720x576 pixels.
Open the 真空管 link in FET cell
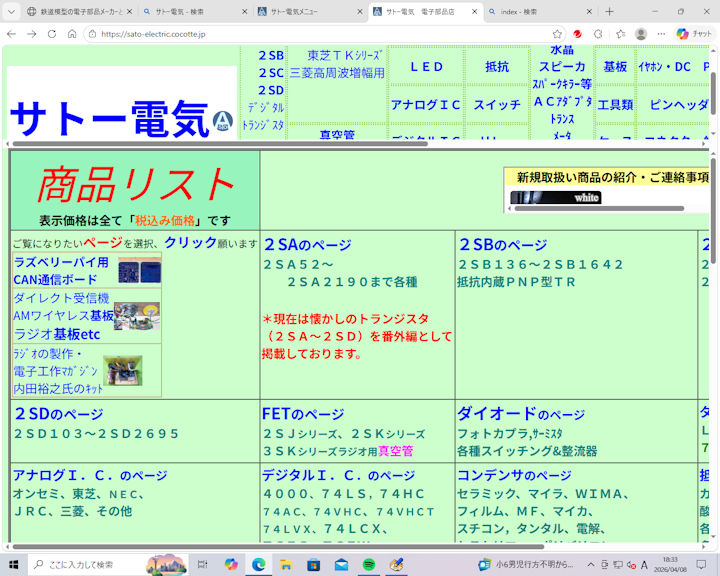point(396,451)
